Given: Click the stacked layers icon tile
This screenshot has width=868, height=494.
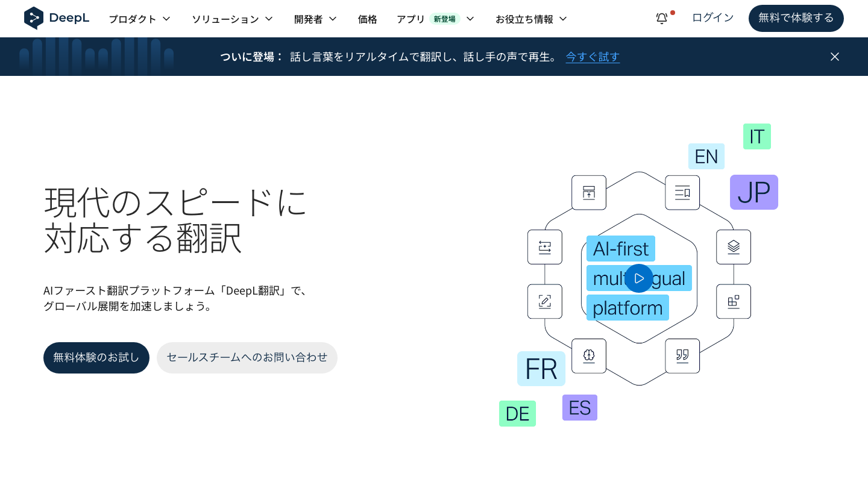Looking at the screenshot, I should click(734, 247).
